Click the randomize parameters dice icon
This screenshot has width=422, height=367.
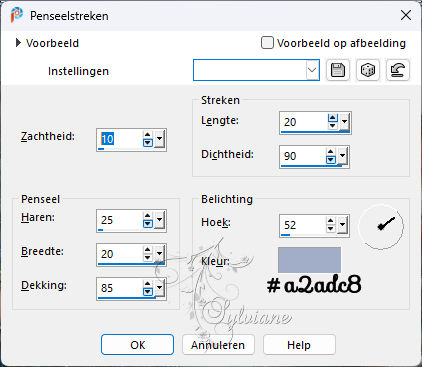coord(368,70)
